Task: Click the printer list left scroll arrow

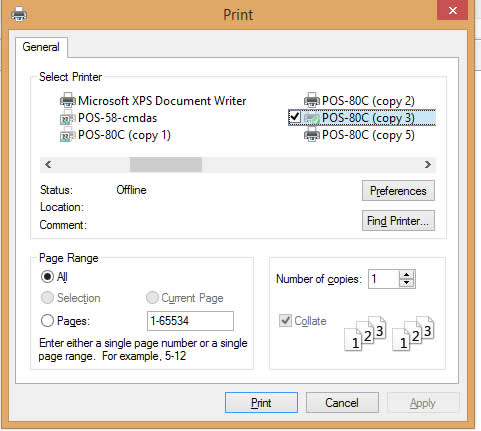Action: click(x=48, y=164)
